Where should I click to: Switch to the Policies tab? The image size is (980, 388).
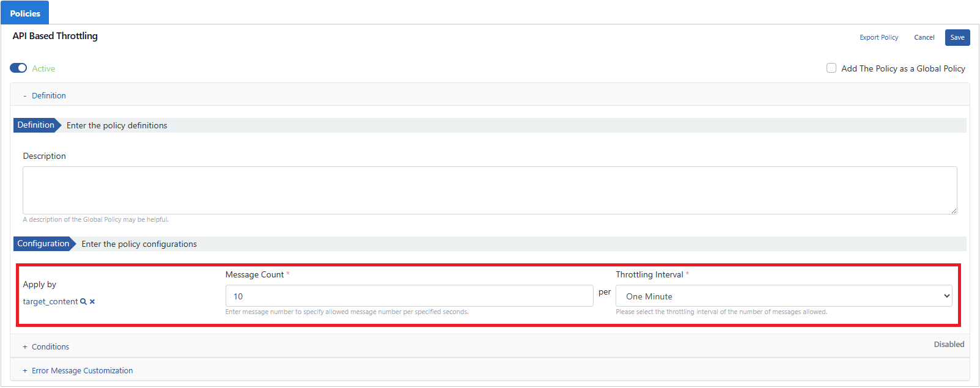[x=25, y=13]
